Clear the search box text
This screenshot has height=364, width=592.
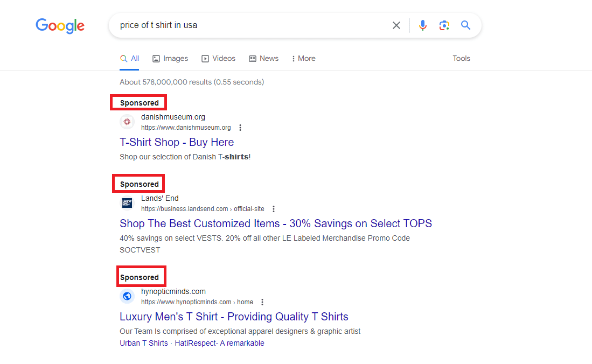[x=396, y=25]
